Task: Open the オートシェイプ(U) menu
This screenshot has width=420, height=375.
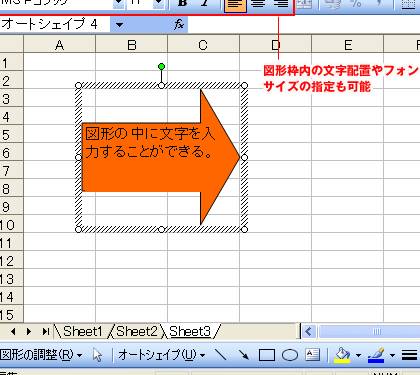Action: click(161, 355)
